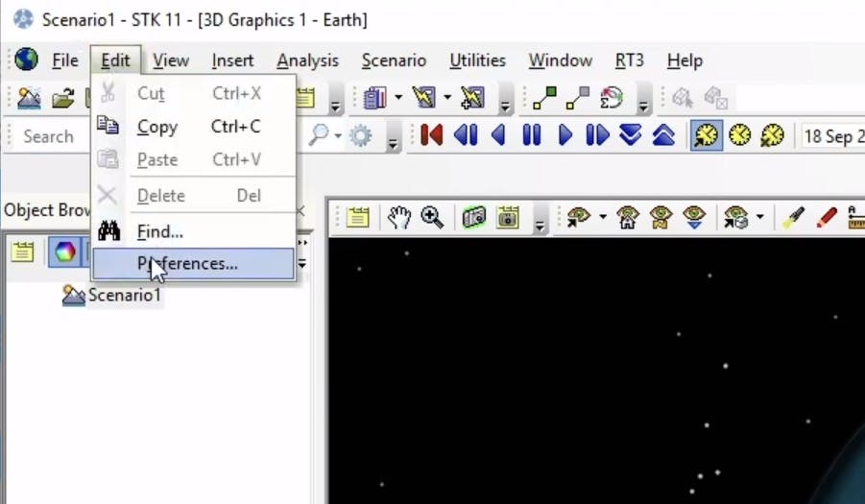This screenshot has width=865, height=504.
Task: Open the Window menu
Action: 561,60
